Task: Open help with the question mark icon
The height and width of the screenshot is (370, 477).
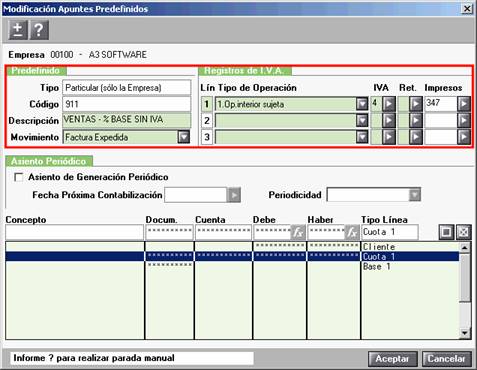Action: tap(39, 30)
